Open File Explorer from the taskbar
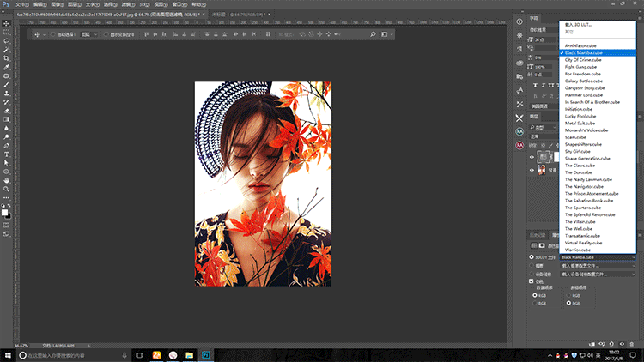This screenshot has height=362, width=644. (x=190, y=355)
